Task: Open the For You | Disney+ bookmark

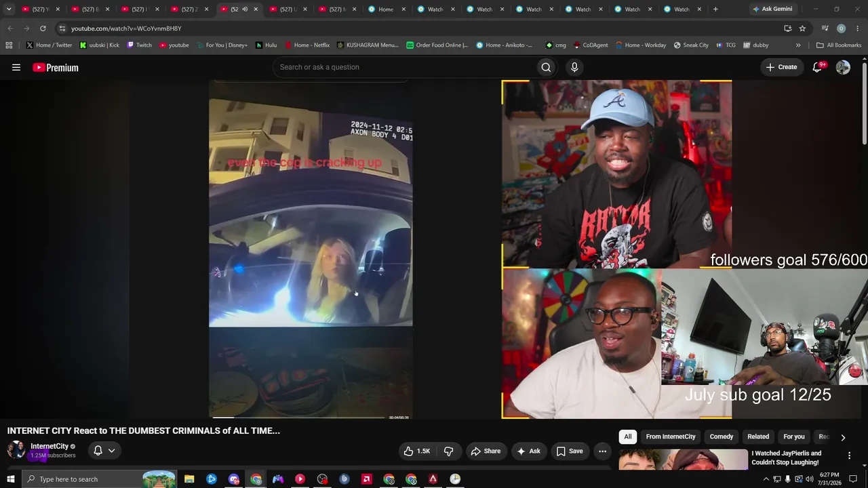Action: pos(222,45)
